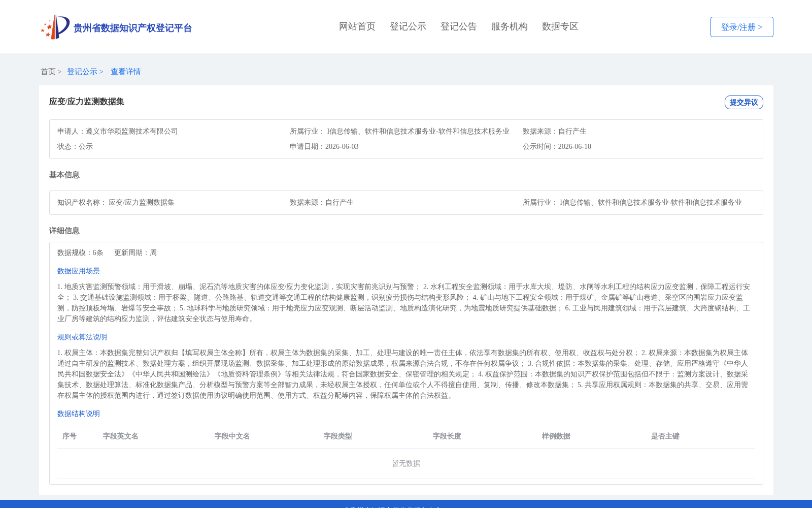Click 状态：公示 status text

click(x=75, y=146)
